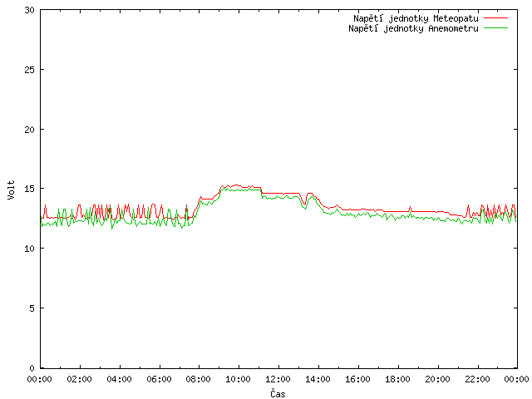
Task: Click the 'Volt' y-axis label
Action: 12,190
